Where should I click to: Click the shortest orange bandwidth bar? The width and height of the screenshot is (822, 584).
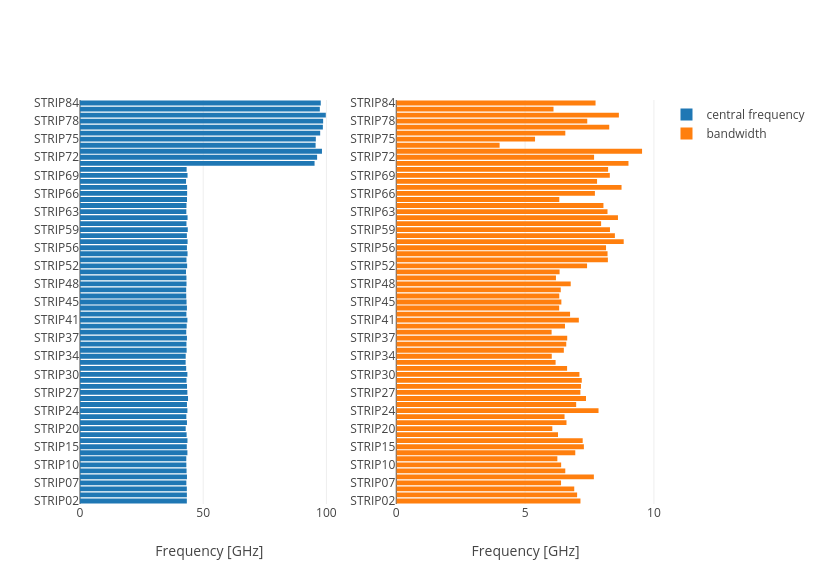point(447,145)
